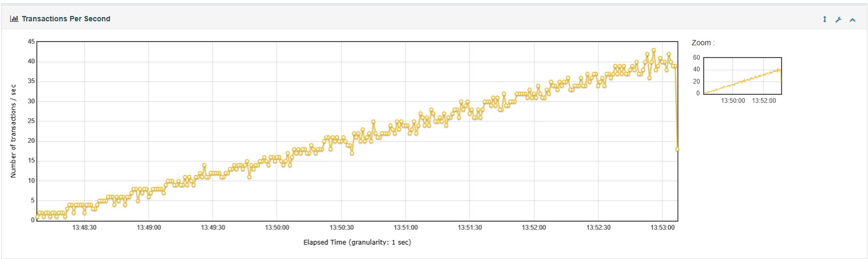Click the vertical resize arrows icon

click(824, 20)
